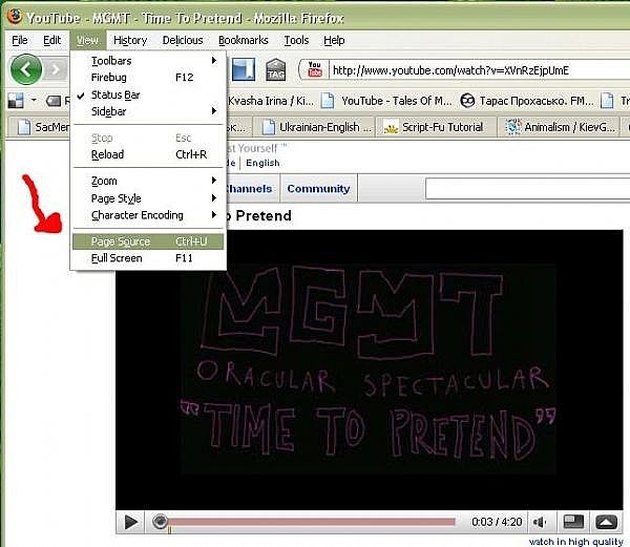Click the page icon of rightmost bookmark

click(x=607, y=100)
